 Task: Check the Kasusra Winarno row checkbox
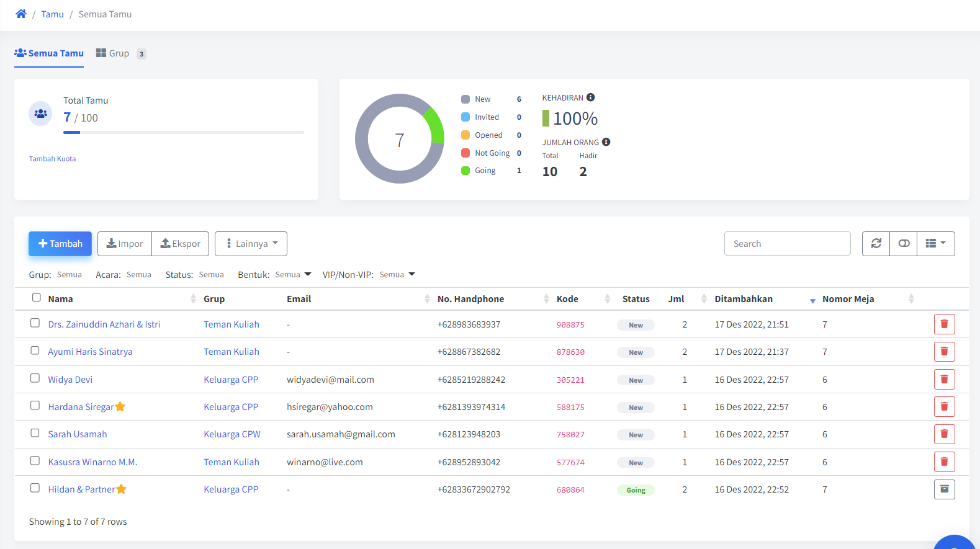[x=35, y=461]
